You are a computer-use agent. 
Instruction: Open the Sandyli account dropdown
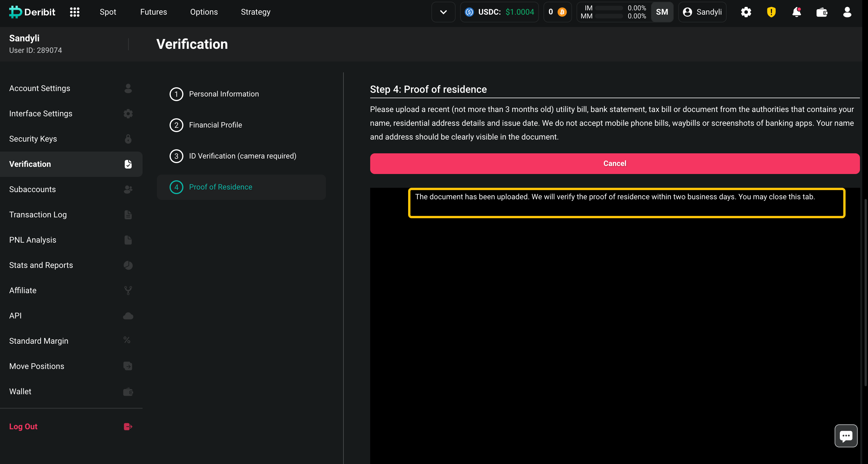click(702, 12)
